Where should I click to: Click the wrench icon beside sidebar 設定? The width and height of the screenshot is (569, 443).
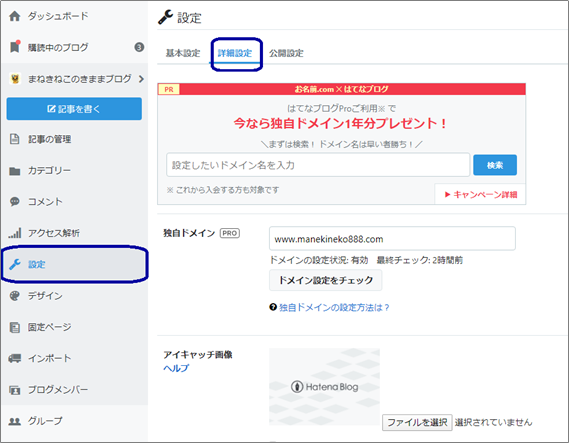15,264
